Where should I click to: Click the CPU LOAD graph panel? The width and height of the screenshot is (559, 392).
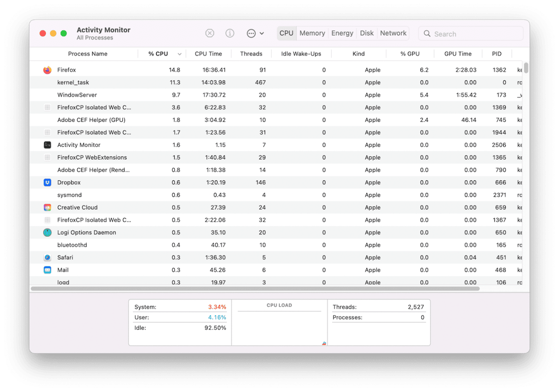(x=279, y=323)
